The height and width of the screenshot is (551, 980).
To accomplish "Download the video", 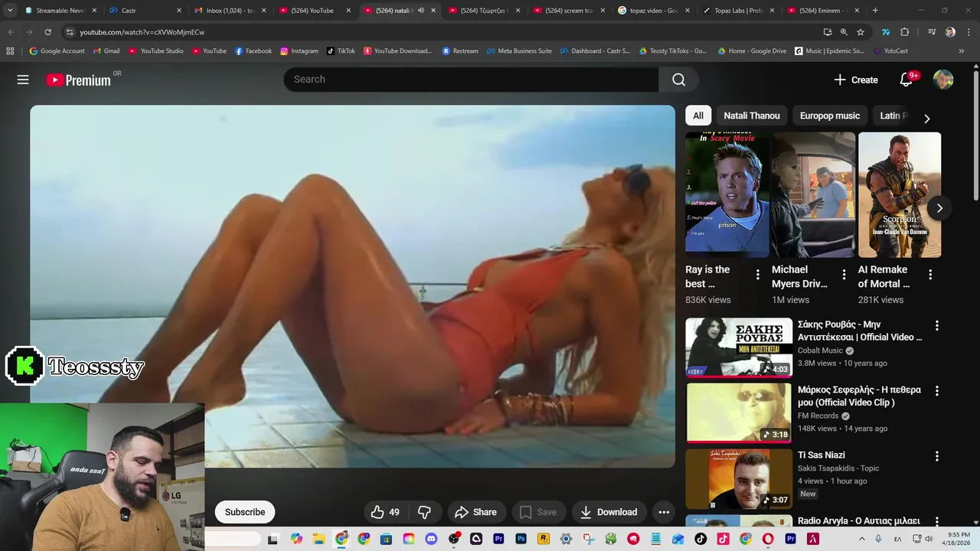I will (x=609, y=512).
